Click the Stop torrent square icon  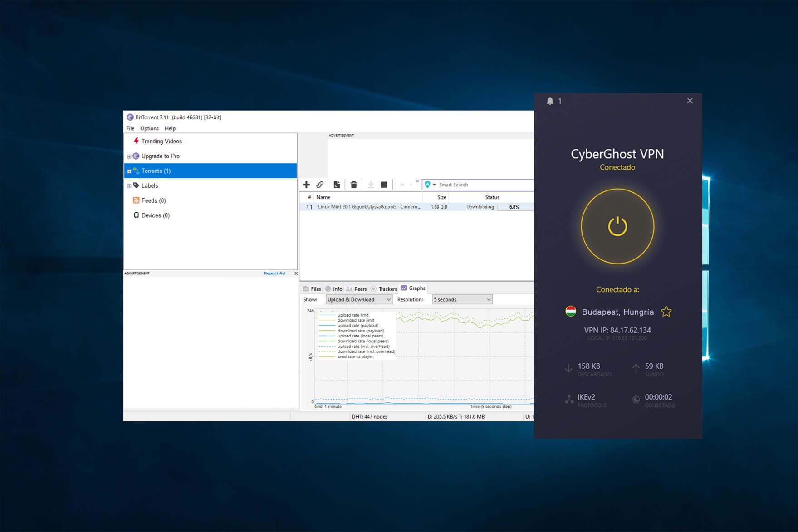point(384,185)
